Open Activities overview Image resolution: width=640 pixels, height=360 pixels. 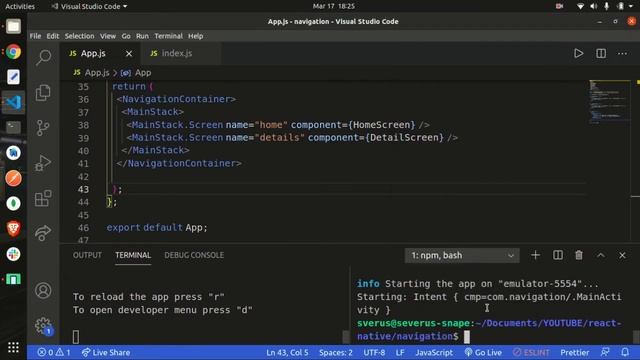20,7
